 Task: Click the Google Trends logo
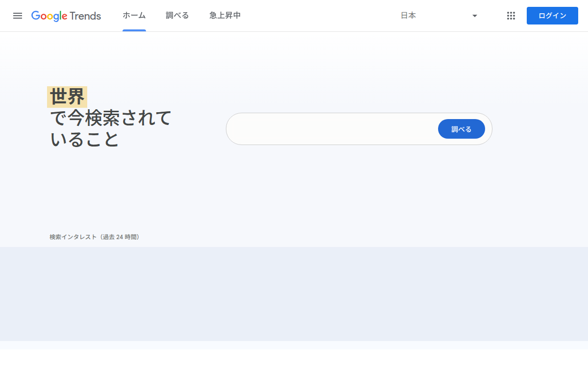66,16
